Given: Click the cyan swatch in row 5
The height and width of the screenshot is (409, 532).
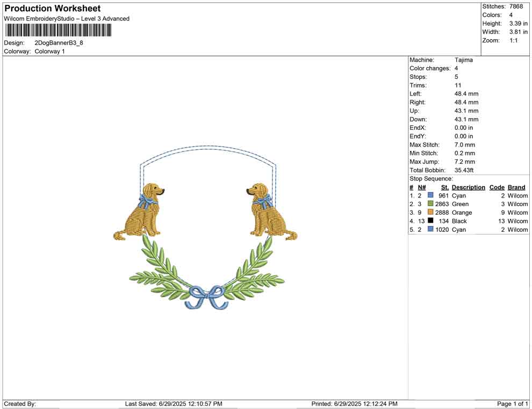Looking at the screenshot, I should 430,229.
